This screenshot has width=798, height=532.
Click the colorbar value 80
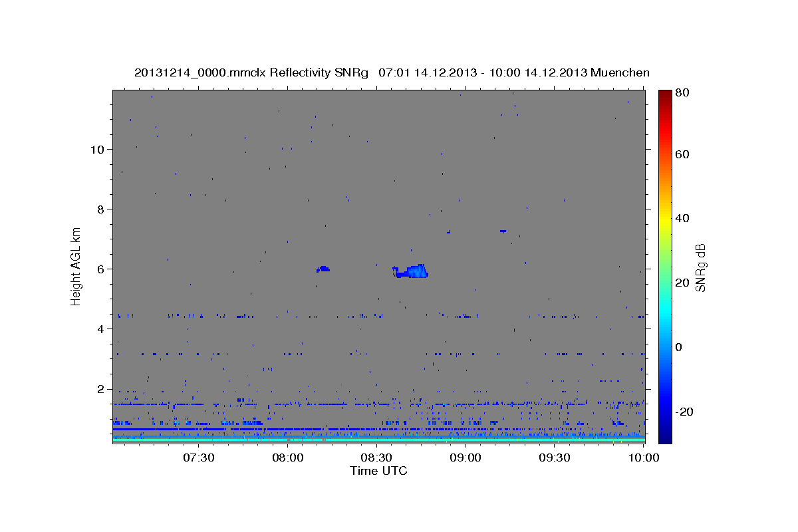pos(683,92)
